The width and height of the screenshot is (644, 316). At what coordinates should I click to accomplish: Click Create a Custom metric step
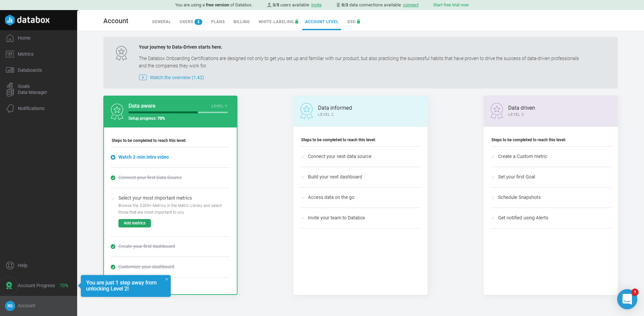[x=523, y=156]
